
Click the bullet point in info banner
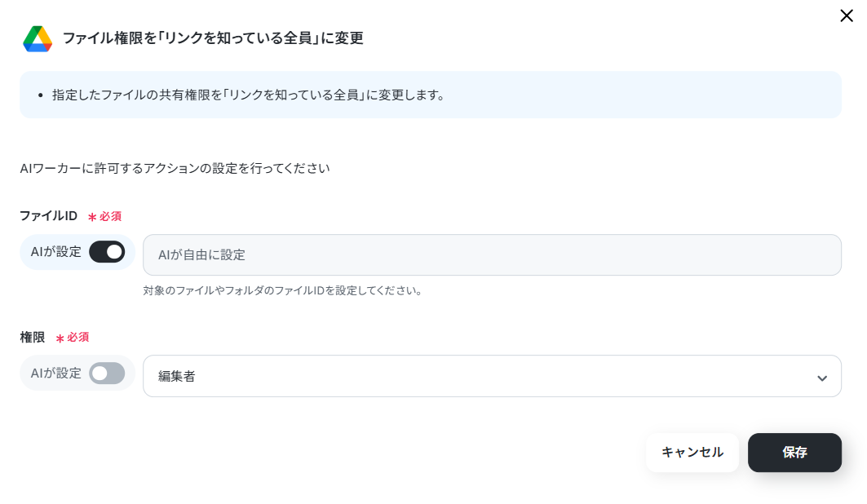pos(40,95)
